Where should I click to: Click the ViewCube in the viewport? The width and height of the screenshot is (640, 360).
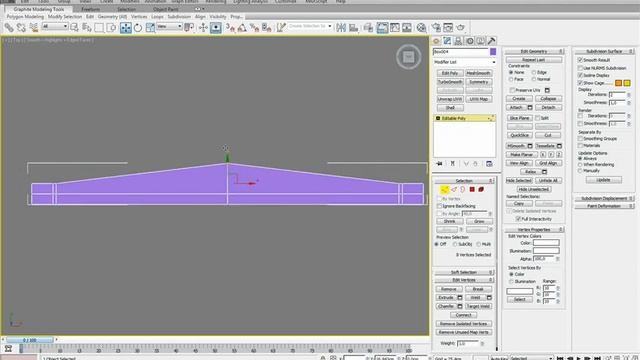409,57
